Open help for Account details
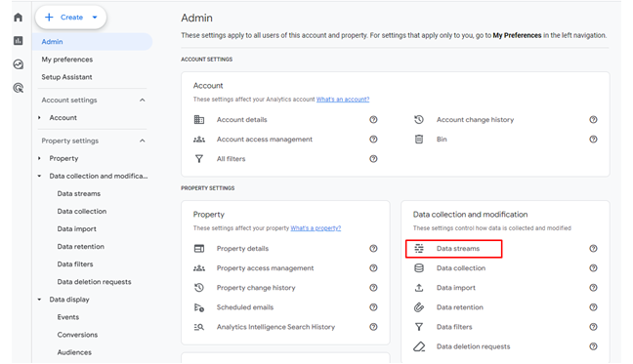 click(x=373, y=120)
